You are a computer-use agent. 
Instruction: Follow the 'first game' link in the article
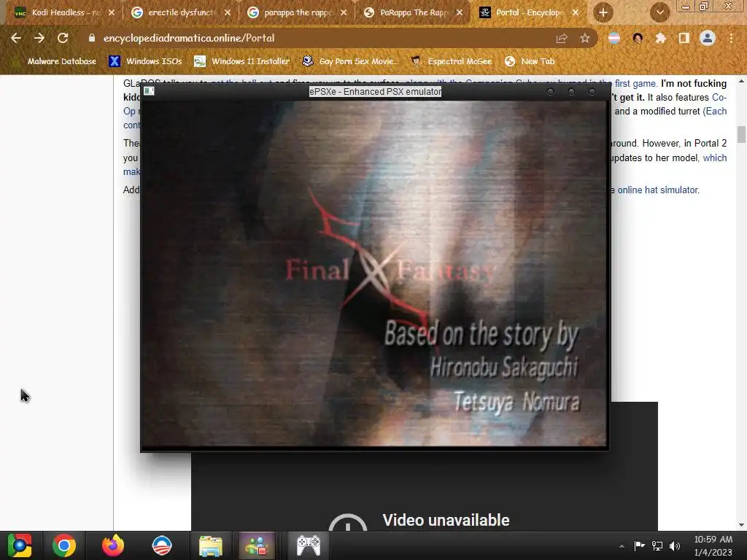(635, 83)
